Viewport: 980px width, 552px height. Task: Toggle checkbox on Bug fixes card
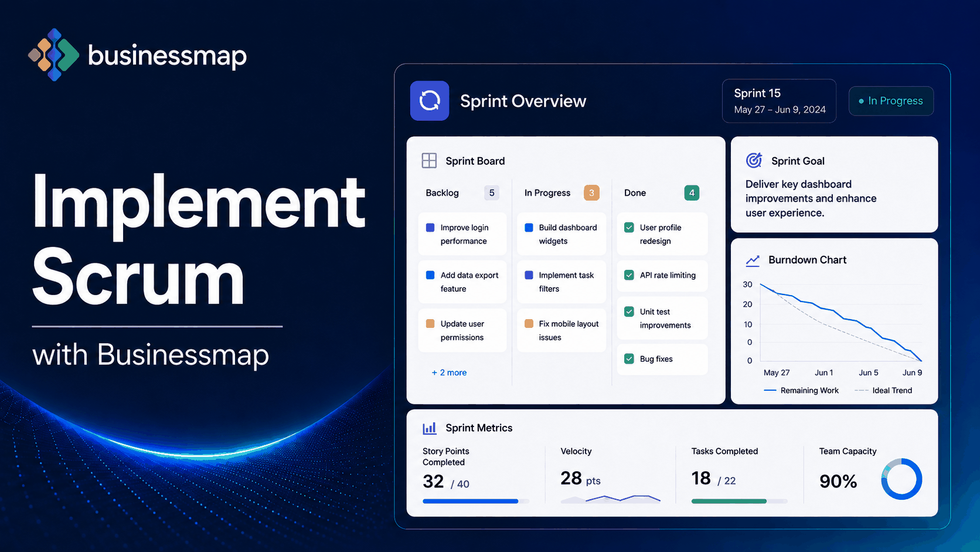pyautogui.click(x=629, y=359)
